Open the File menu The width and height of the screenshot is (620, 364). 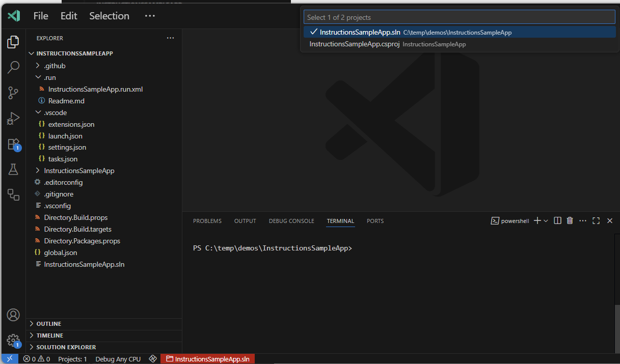point(41,16)
